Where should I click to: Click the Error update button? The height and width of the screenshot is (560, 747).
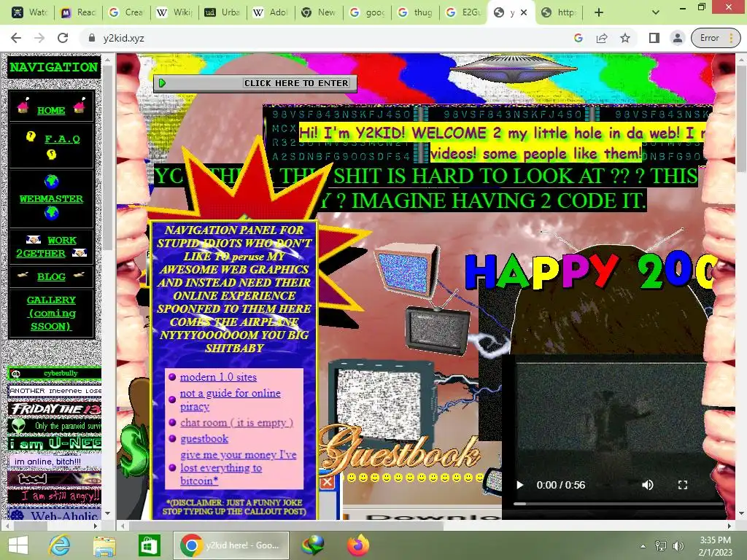click(716, 38)
